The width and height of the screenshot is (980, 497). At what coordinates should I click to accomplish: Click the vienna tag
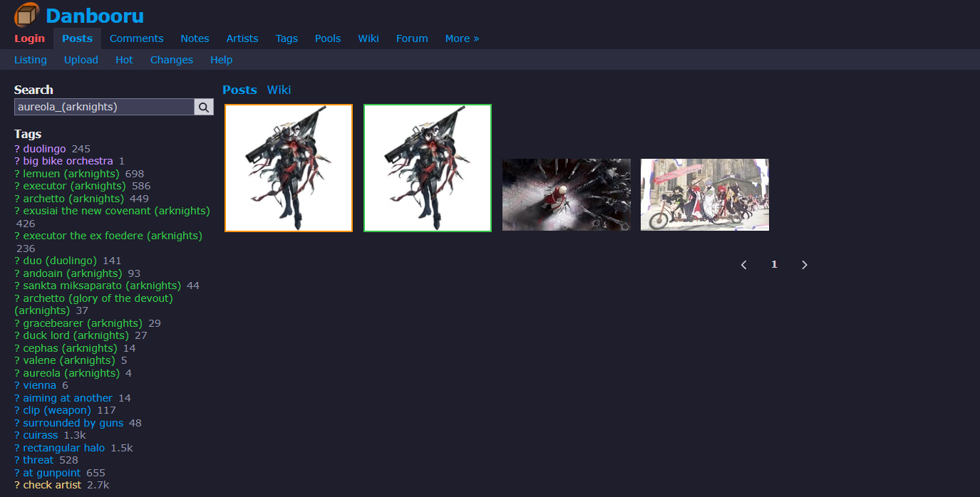click(x=39, y=385)
